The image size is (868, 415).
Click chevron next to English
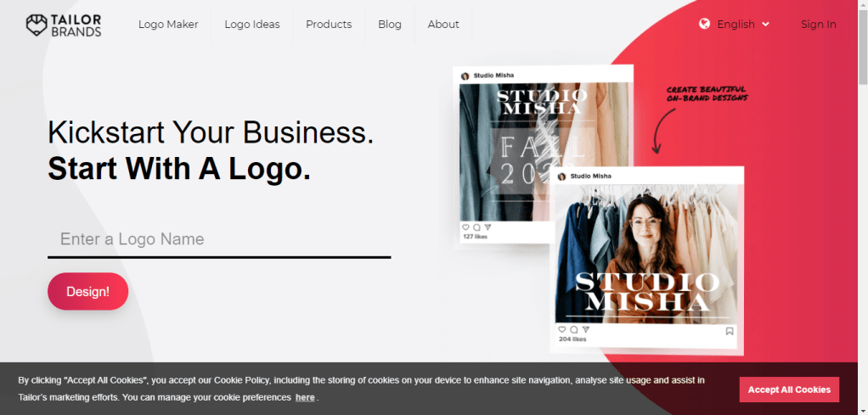coord(765,24)
